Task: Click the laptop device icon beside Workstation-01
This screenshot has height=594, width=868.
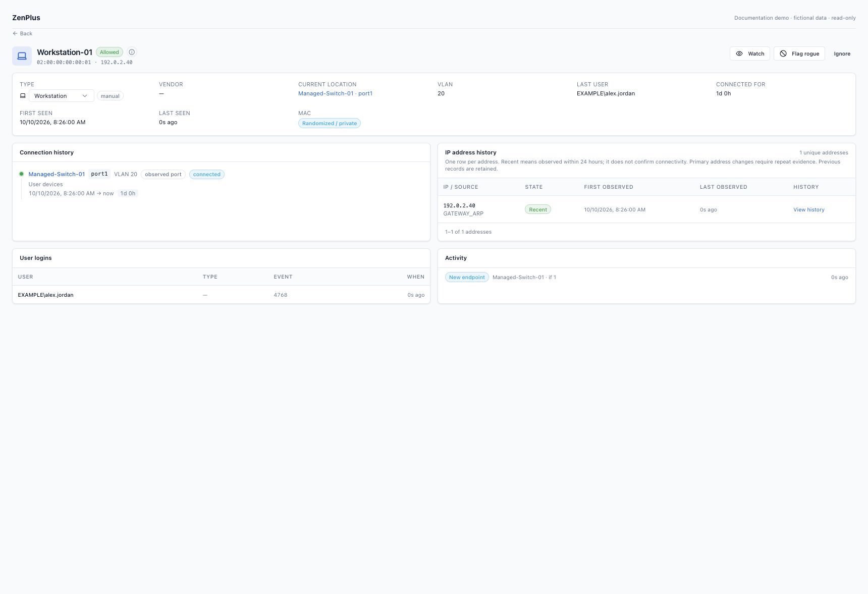Action: pyautogui.click(x=22, y=56)
